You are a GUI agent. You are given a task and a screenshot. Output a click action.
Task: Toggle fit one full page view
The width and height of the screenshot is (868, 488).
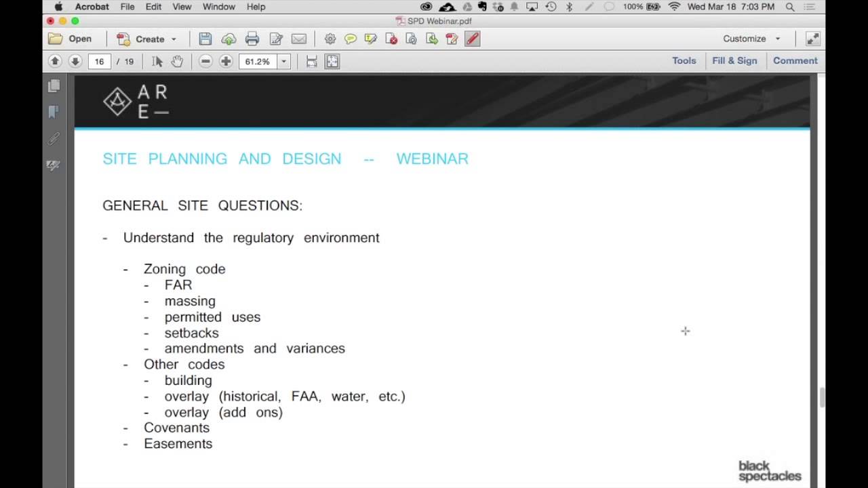click(332, 61)
